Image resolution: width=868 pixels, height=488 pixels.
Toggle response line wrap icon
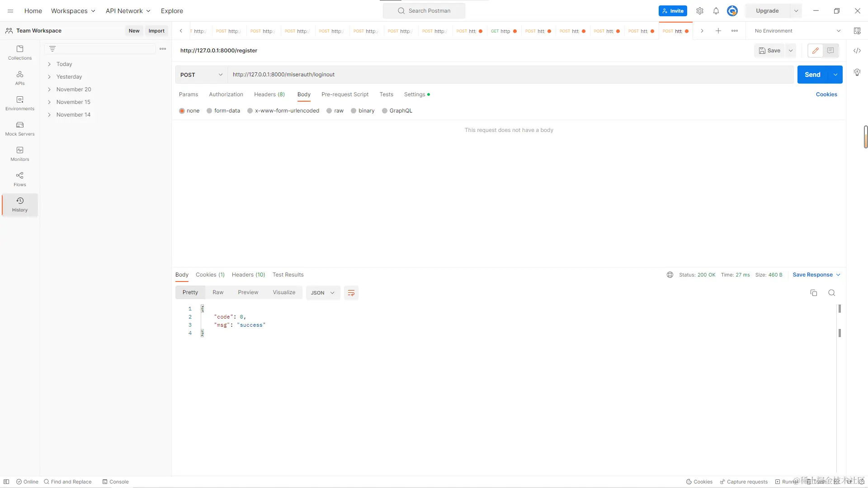click(x=351, y=293)
